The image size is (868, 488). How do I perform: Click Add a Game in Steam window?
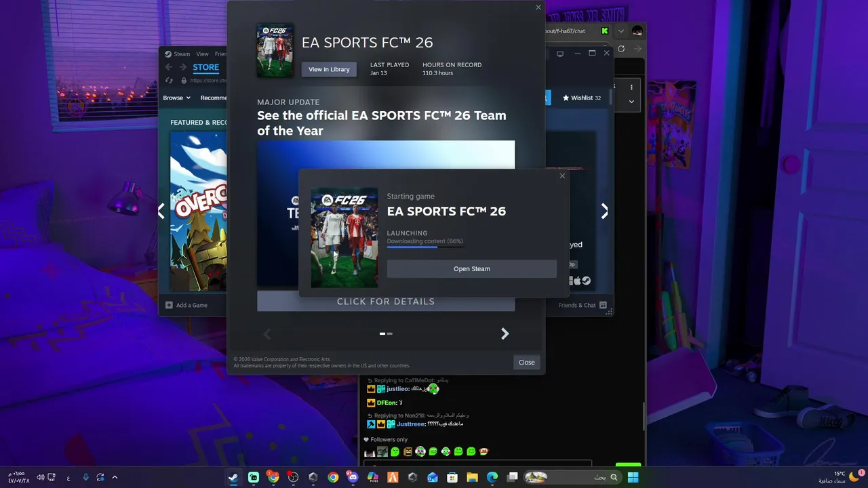point(186,305)
